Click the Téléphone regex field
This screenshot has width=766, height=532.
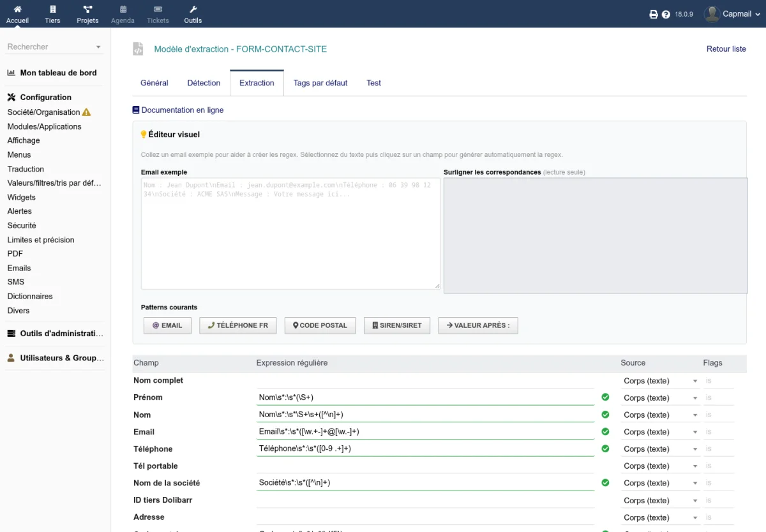point(425,449)
